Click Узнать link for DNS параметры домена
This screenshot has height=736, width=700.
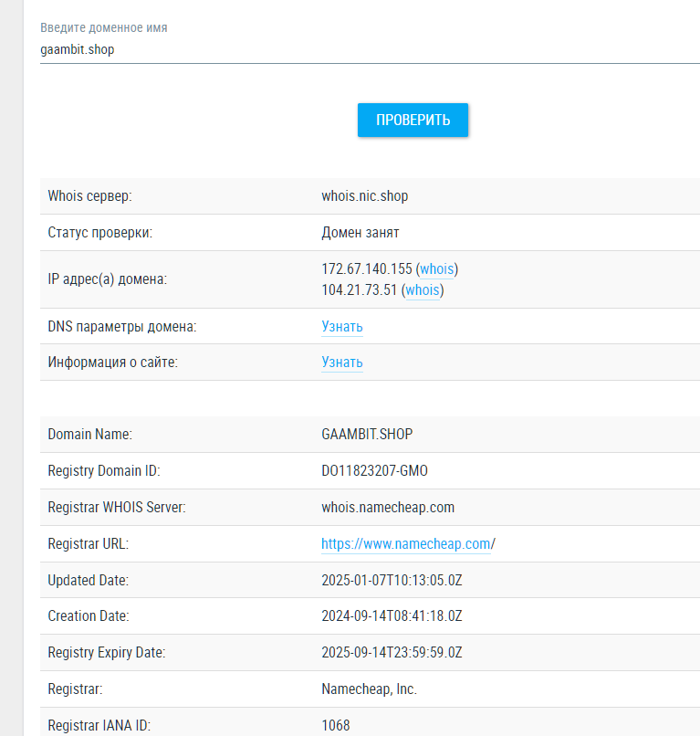342,326
